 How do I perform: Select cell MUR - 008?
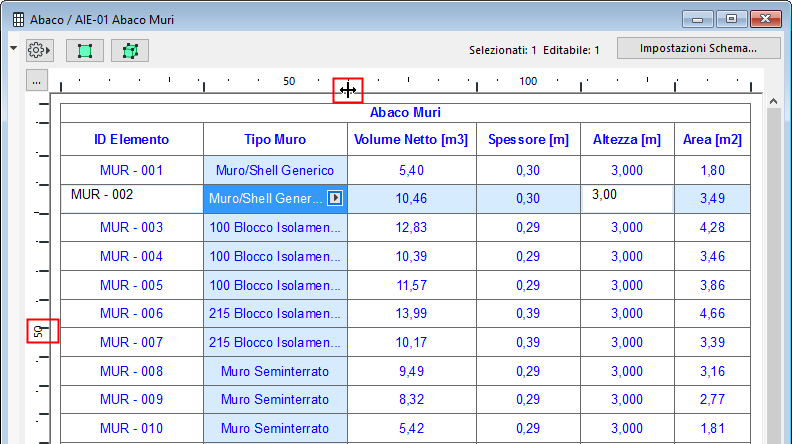point(132,371)
